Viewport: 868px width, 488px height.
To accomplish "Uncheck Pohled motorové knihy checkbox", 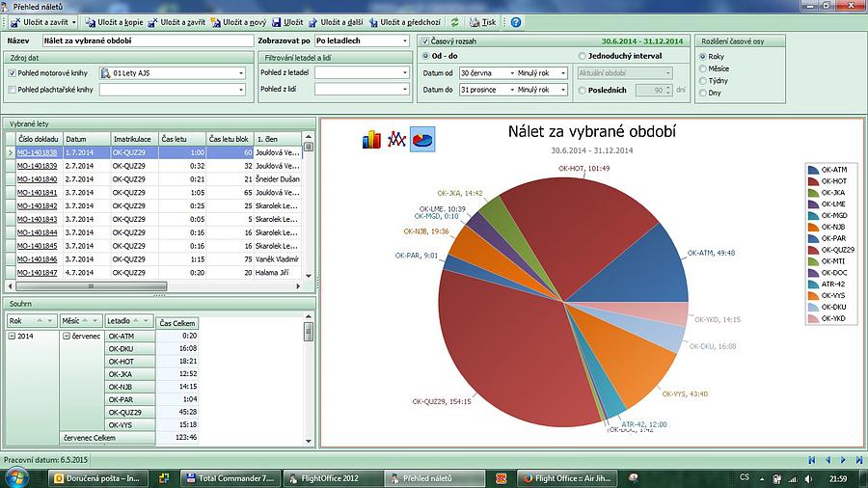I will 12,72.
